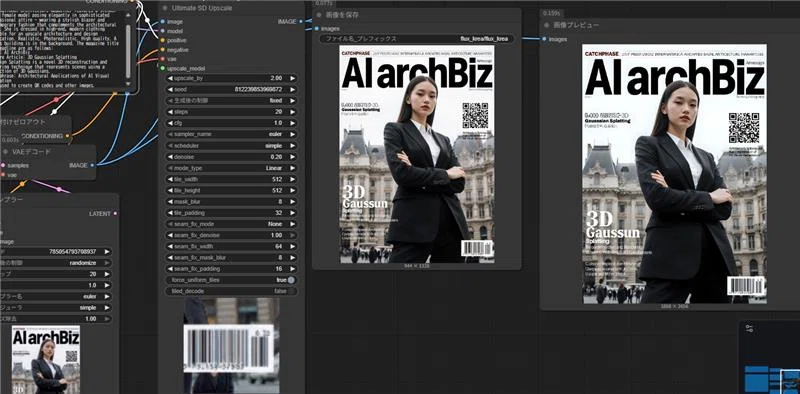Collapse the Ultimate SD Upscale node via its title dot
The image size is (800, 394).
165,8
